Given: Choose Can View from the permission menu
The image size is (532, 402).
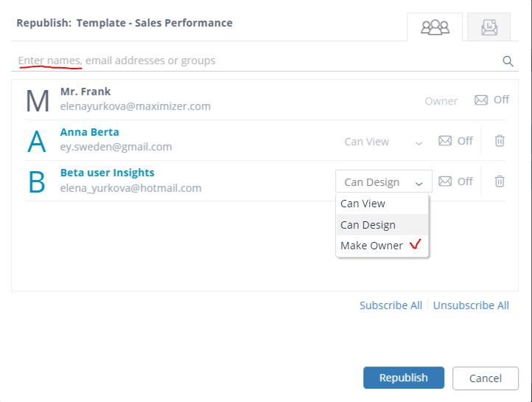Looking at the screenshot, I should point(363,204).
